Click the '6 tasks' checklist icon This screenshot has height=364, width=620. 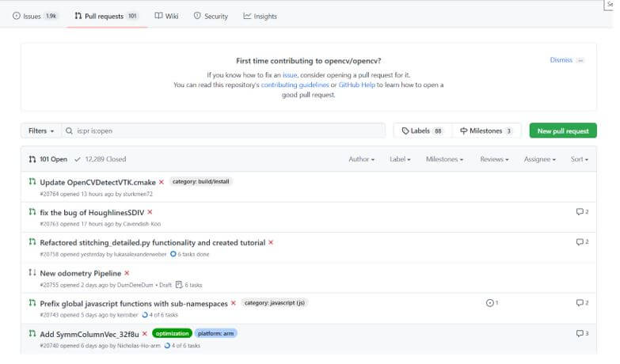(x=179, y=285)
